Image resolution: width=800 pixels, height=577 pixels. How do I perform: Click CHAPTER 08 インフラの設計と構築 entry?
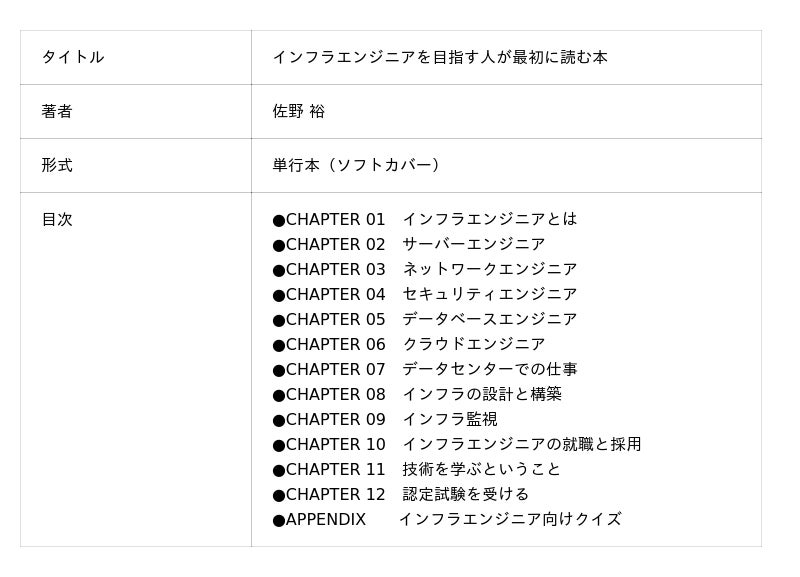[x=417, y=394]
